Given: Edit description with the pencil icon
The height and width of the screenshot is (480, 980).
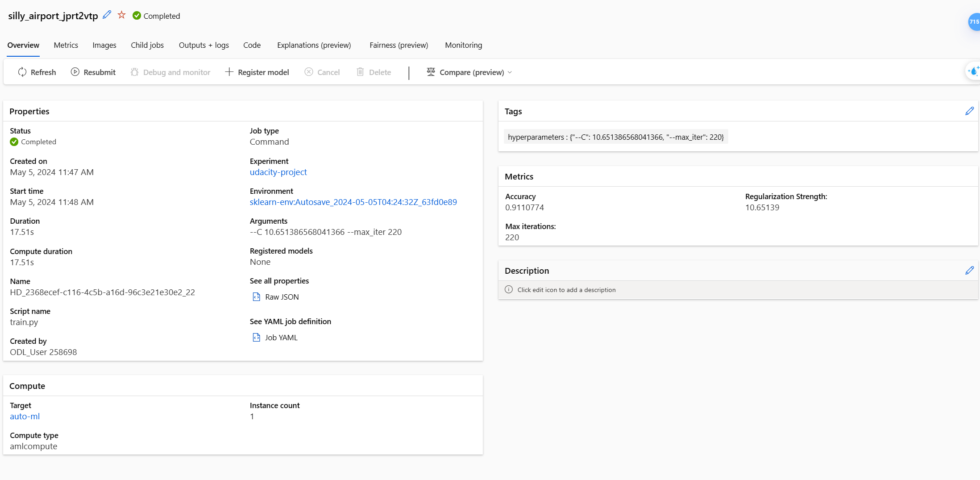Looking at the screenshot, I should coord(969,271).
